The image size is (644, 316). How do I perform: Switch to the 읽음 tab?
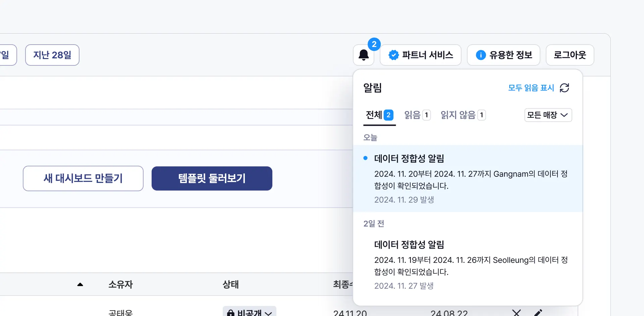417,115
